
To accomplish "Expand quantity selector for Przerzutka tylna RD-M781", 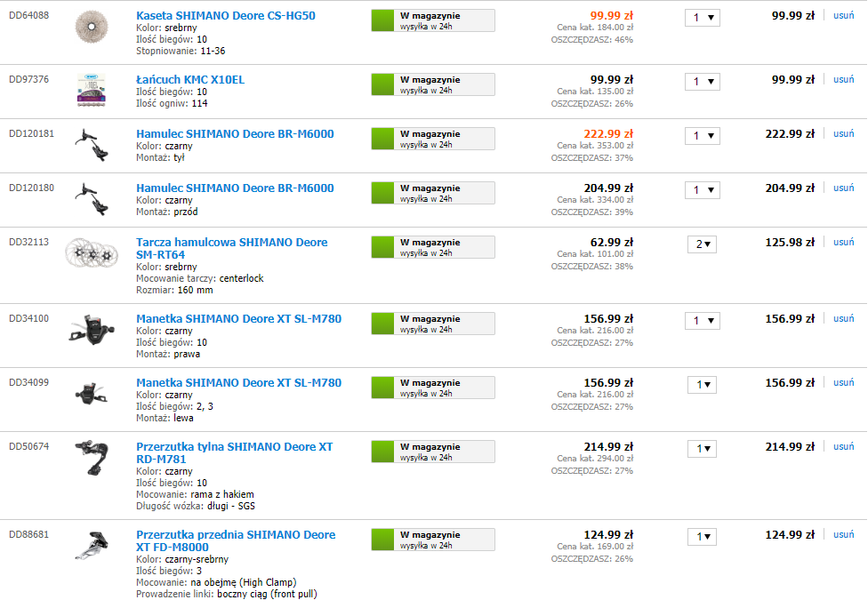I will pos(702,448).
